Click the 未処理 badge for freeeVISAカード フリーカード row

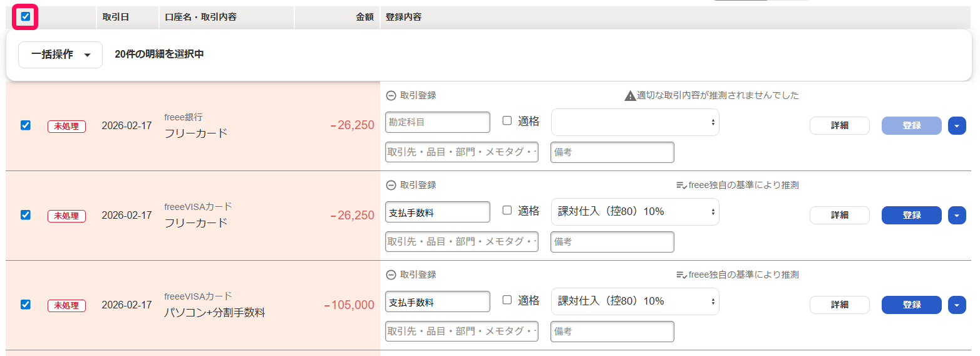tap(66, 216)
